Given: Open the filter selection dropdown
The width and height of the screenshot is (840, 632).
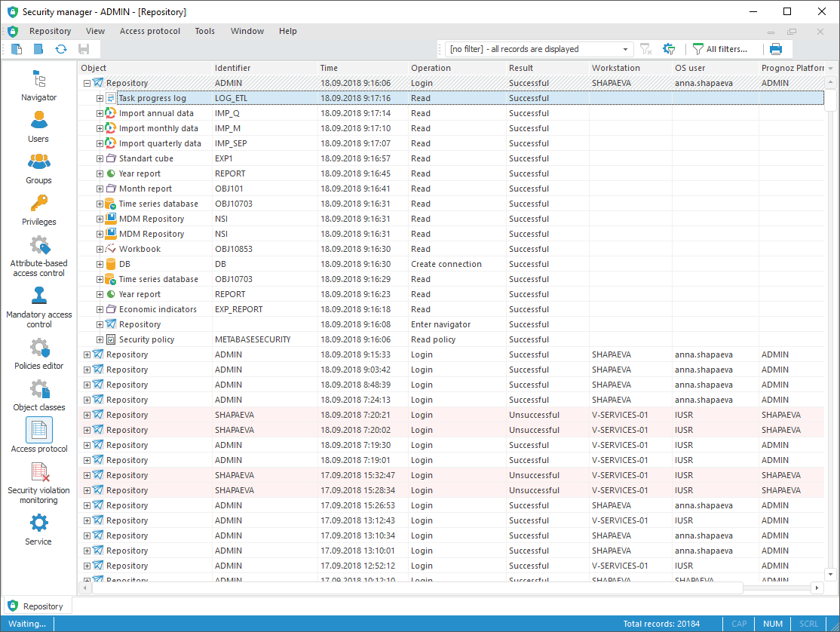Looking at the screenshot, I should click(625, 49).
